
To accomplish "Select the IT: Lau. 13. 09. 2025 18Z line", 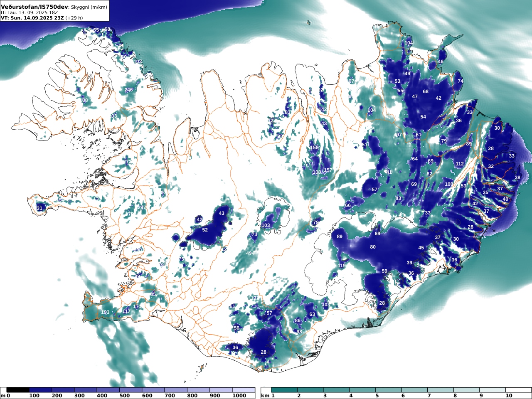I will 29,13.
